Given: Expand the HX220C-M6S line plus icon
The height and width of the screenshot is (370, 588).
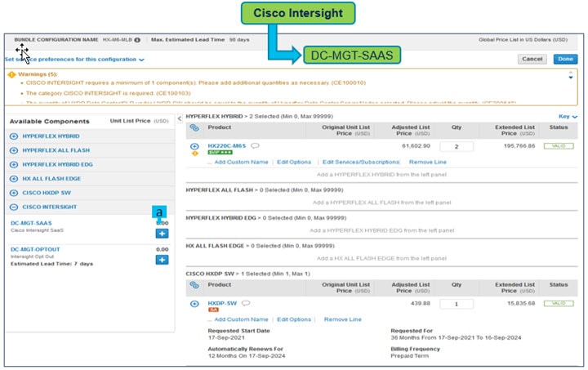Looking at the screenshot, I should (194, 146).
